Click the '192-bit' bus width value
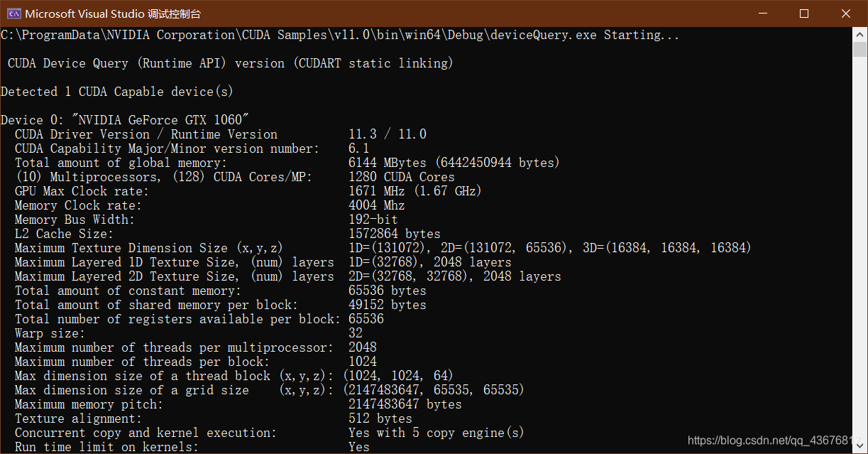Screen dimensions: 868x454 click(373, 220)
